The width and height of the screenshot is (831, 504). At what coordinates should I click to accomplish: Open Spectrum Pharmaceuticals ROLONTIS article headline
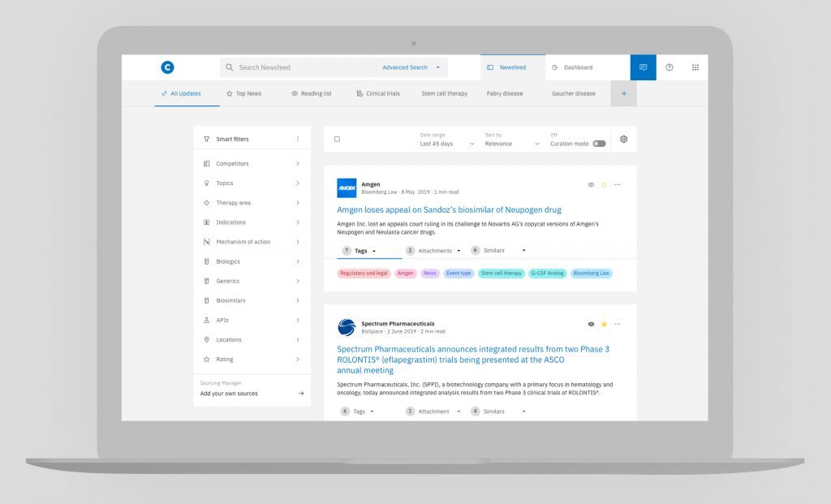pyautogui.click(x=473, y=360)
